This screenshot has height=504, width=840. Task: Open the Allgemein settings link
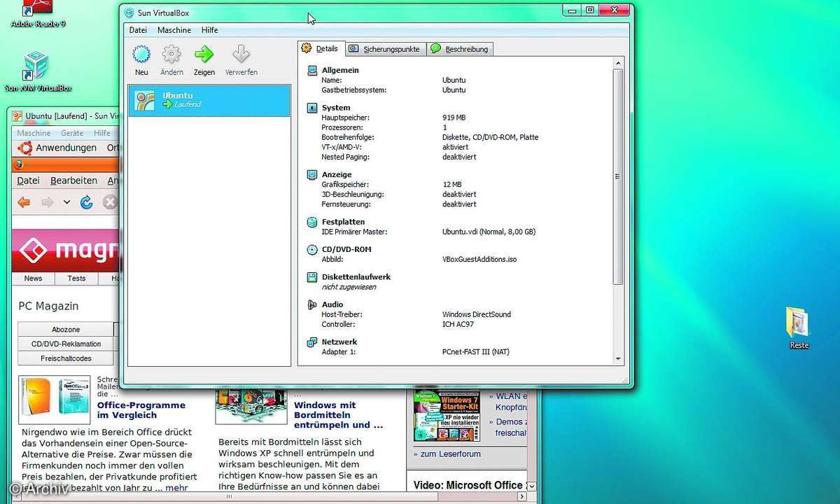[x=340, y=70]
